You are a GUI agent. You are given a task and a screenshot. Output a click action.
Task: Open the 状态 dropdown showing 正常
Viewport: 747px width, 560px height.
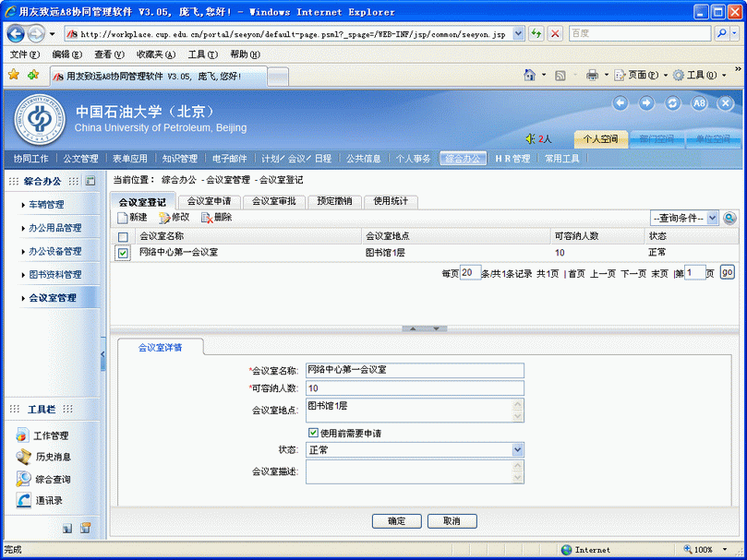tap(415, 450)
